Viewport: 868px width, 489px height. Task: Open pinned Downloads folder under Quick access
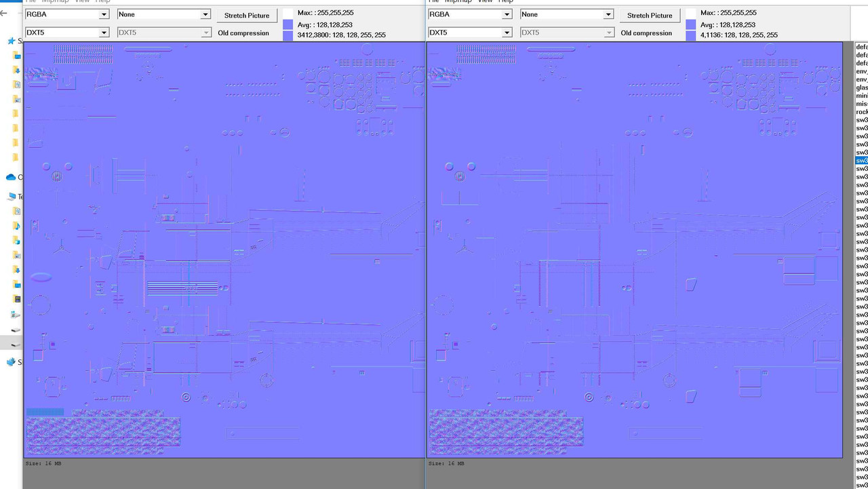[x=17, y=70]
